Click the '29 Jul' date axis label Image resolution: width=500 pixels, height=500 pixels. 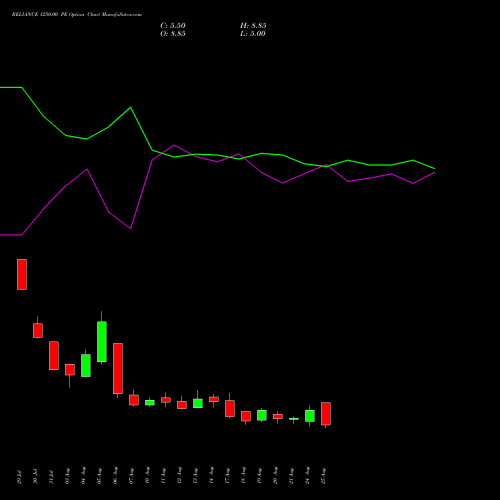tap(19, 476)
